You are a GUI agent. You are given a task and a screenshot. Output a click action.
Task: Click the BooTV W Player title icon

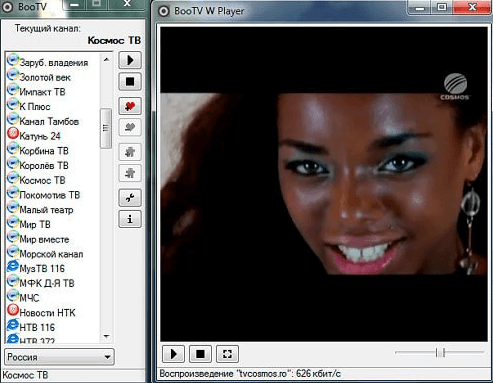[163, 11]
